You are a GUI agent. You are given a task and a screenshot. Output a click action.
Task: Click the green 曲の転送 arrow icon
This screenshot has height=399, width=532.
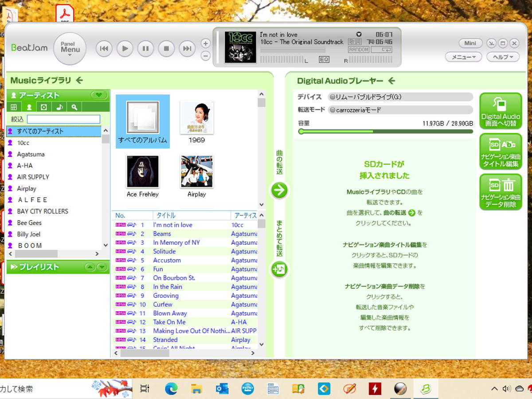tap(279, 190)
